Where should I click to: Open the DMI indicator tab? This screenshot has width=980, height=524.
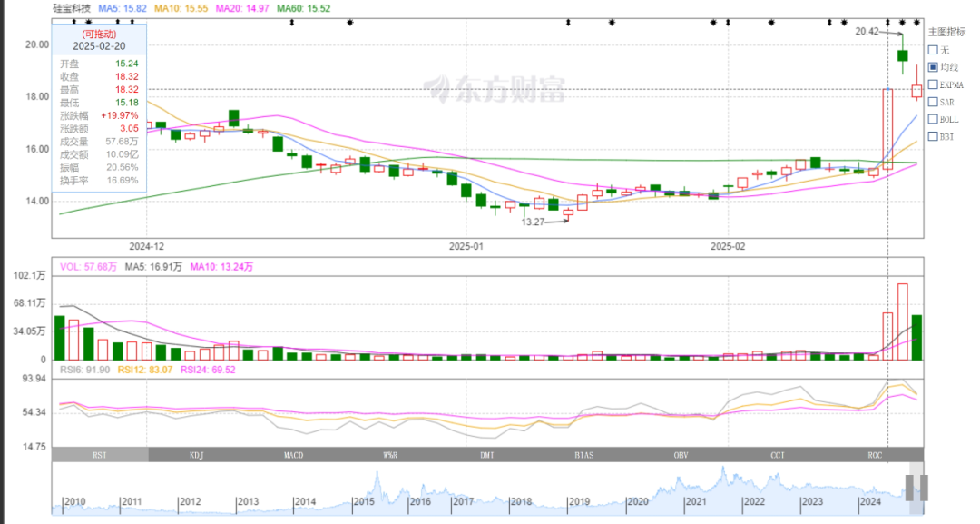click(x=487, y=455)
